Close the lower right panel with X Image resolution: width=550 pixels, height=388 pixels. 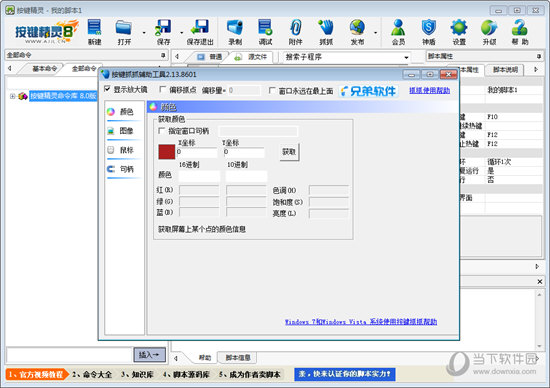point(540,281)
